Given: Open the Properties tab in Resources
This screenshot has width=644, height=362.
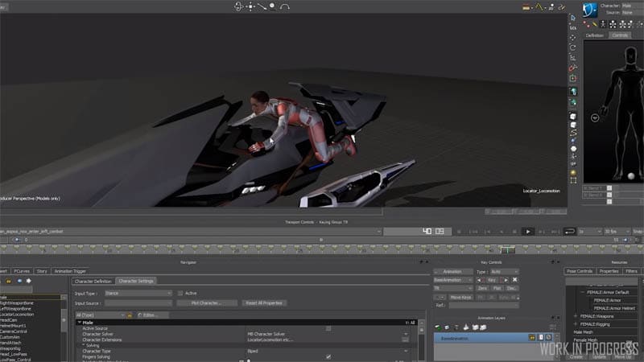Looking at the screenshot, I should [x=609, y=271].
